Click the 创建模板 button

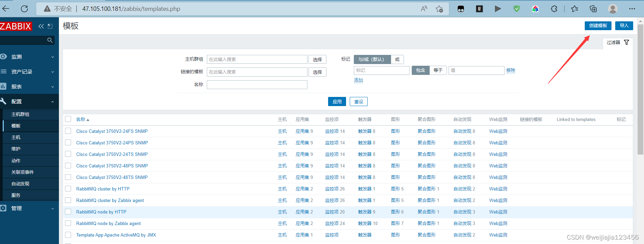598,26
